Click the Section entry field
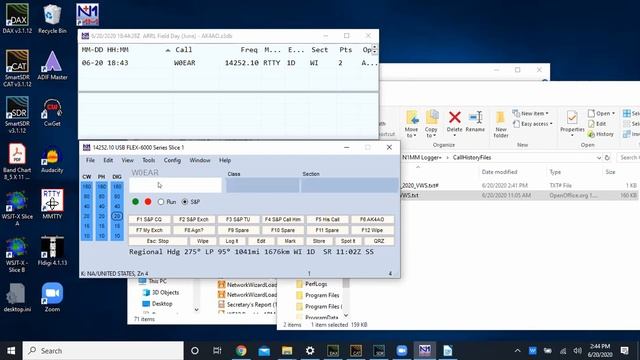 coord(349,185)
